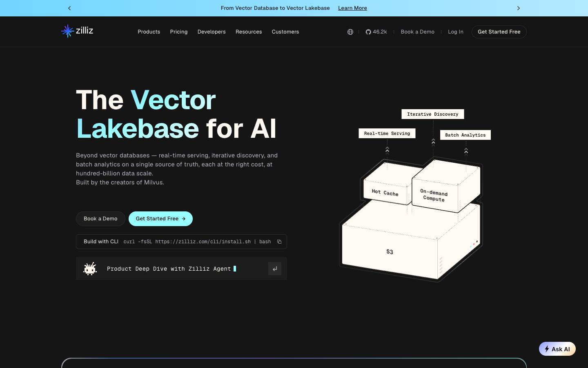The height and width of the screenshot is (368, 588).
Task: Click the Hot Cache box
Action: pos(385,192)
